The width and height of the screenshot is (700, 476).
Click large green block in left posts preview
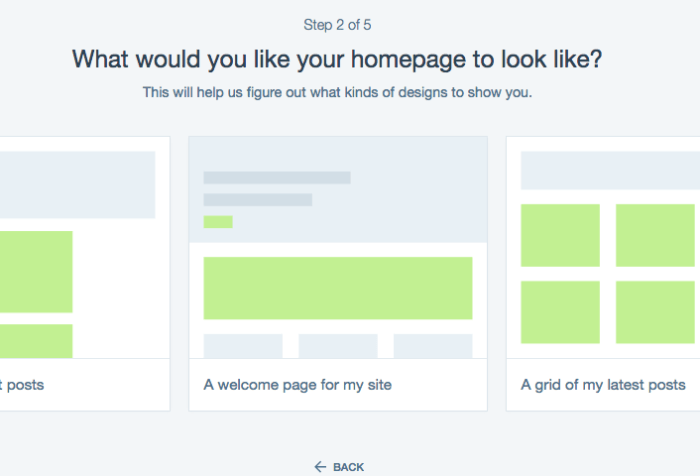click(36, 271)
